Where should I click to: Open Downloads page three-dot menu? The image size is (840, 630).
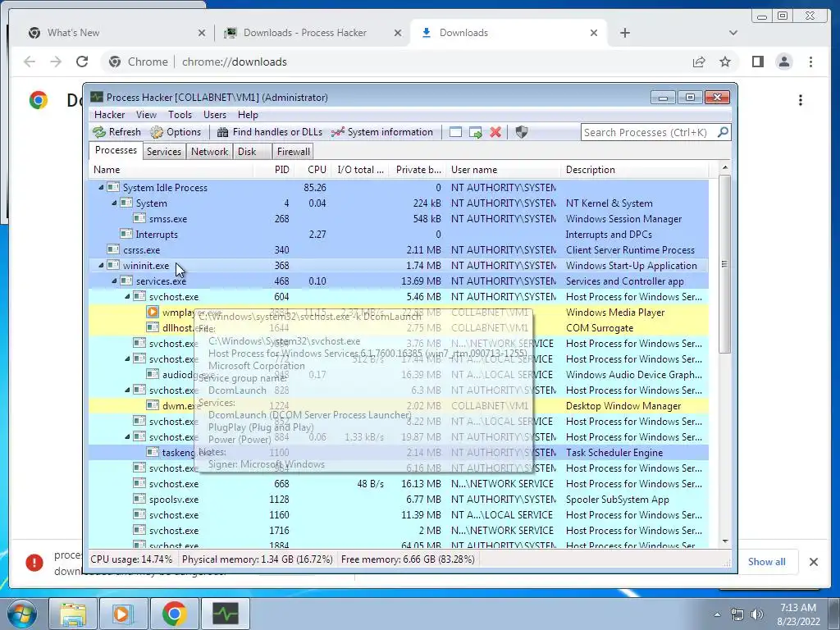[x=801, y=100]
